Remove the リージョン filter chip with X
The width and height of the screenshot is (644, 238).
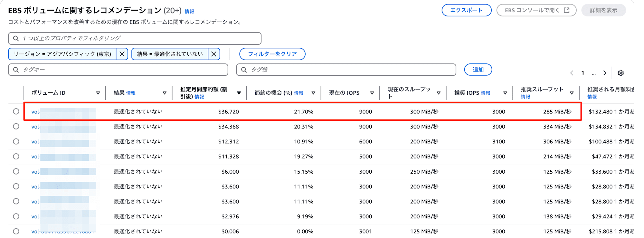(122, 54)
